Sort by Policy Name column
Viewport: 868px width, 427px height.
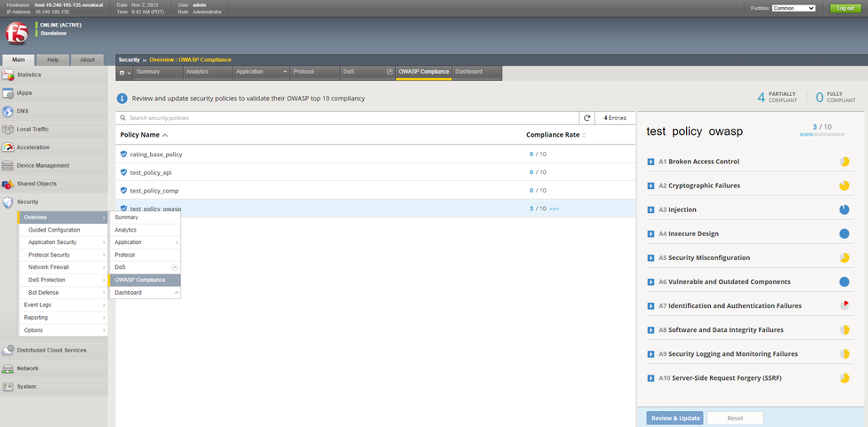(144, 135)
